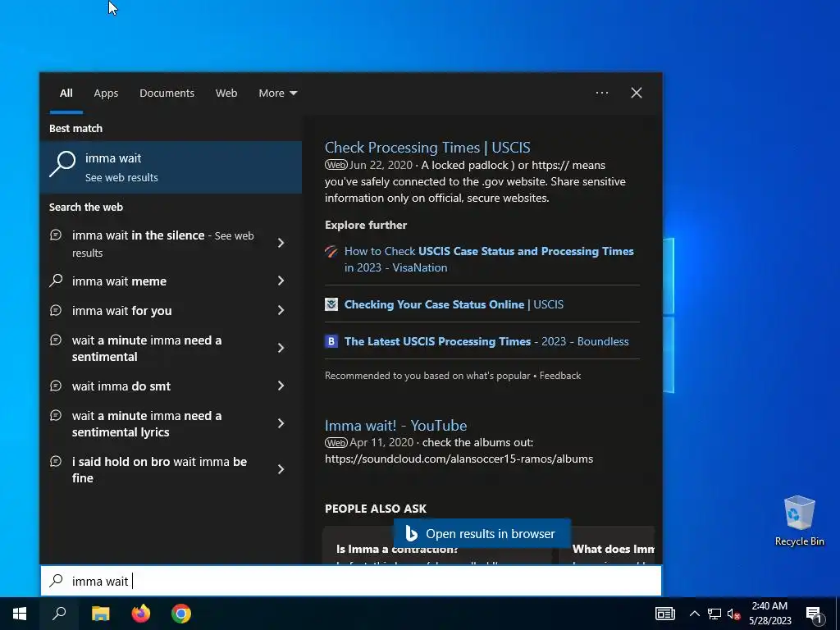Expand arrow for 'i said hold on bro' suggestion
This screenshot has height=630, width=840.
pos(281,469)
